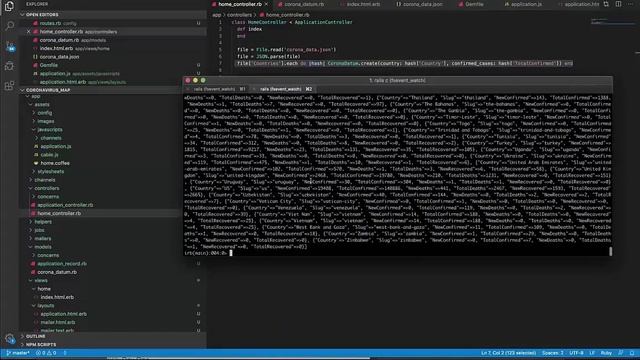
Task: Open the Extensions view
Action: pyautogui.click(x=9, y=86)
